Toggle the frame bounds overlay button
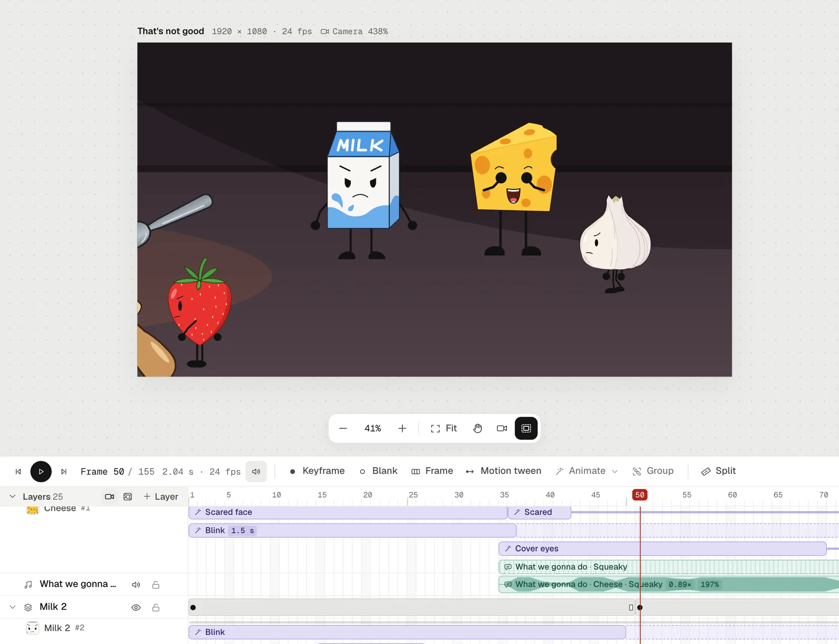839x644 pixels. point(526,428)
